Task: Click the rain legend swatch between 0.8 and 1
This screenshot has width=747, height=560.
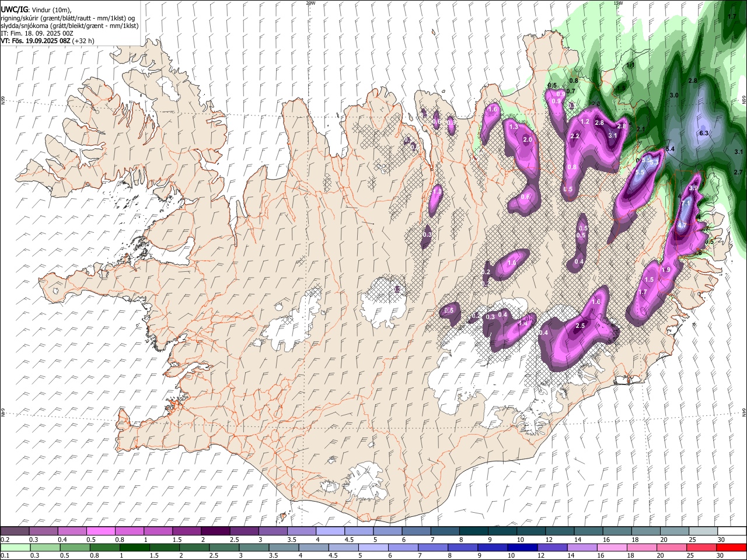Action: tap(104, 547)
